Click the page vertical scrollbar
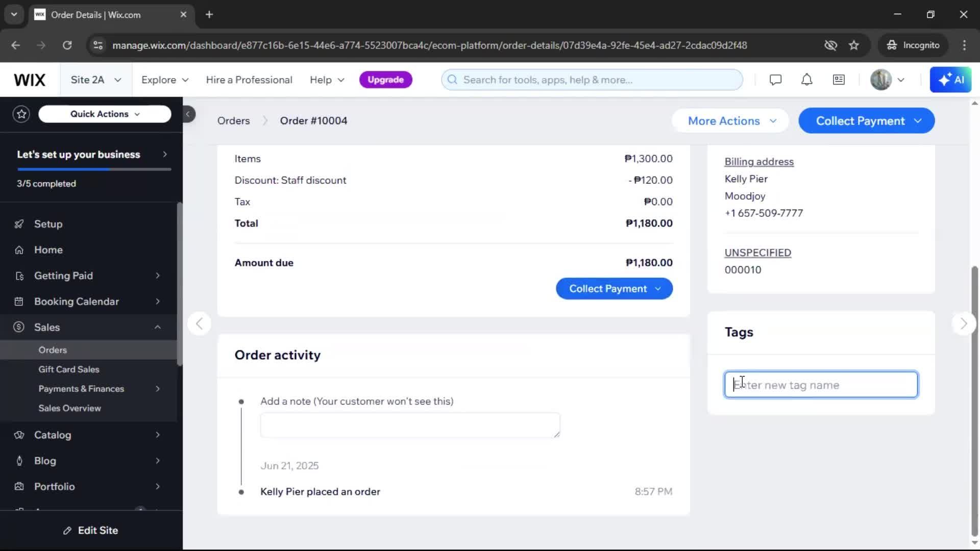Viewport: 980px width, 551px height. tap(974, 400)
